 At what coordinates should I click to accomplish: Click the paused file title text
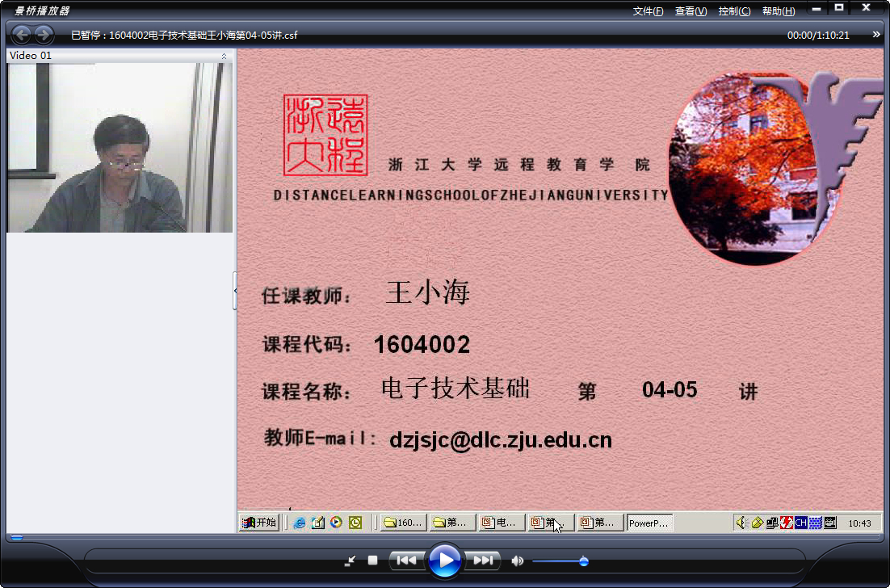coord(184,36)
